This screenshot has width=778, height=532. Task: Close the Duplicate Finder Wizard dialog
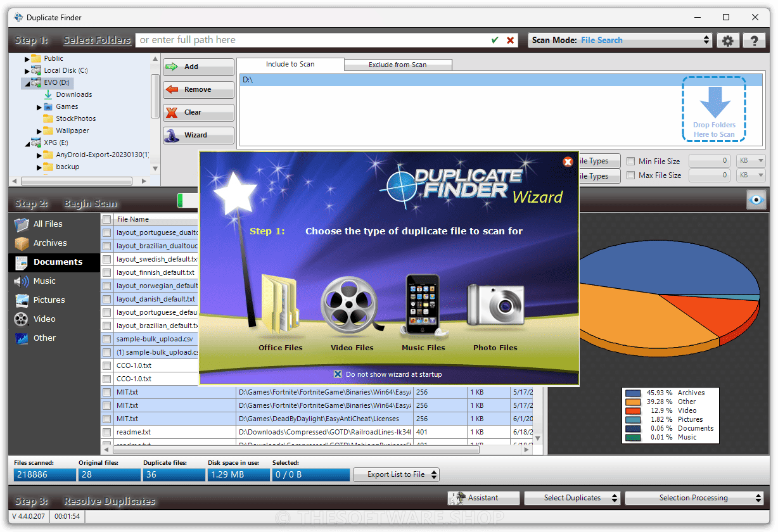568,161
